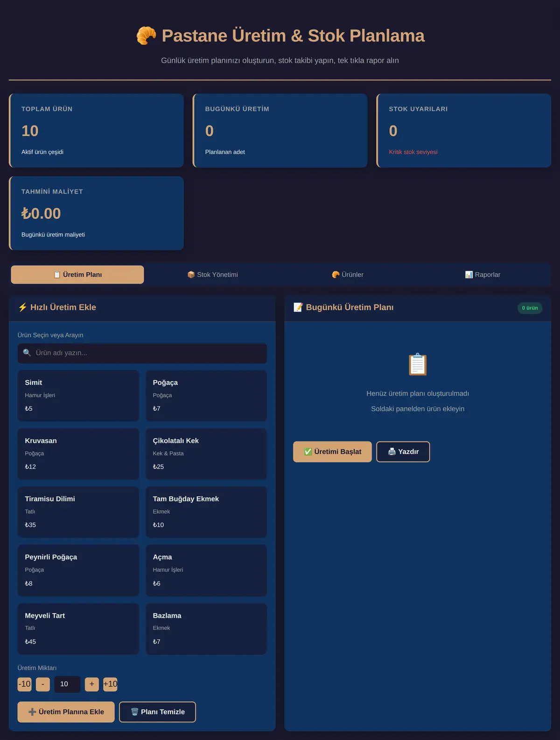
Task: Open the Stok Yönetimi tab
Action: click(x=212, y=275)
